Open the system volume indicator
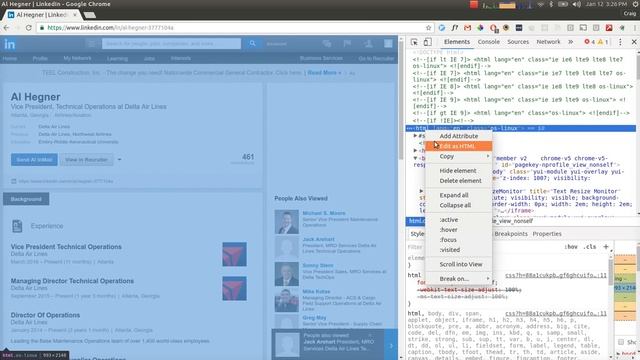The height and width of the screenshot is (360, 640). tap(576, 4)
